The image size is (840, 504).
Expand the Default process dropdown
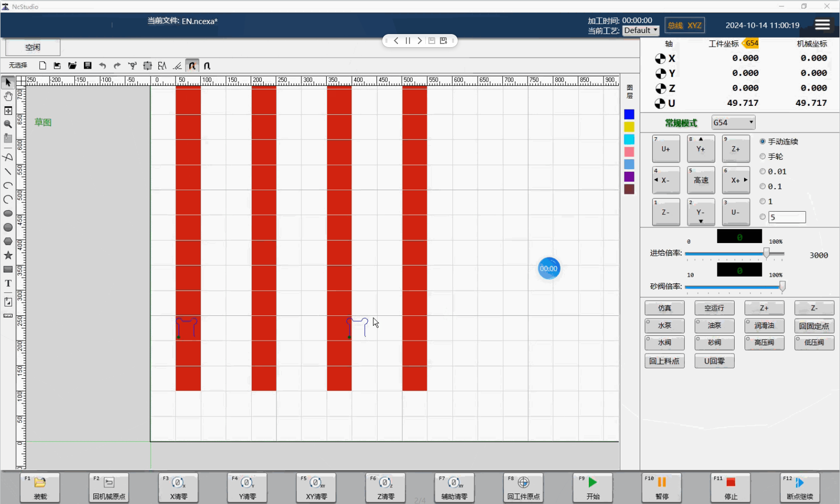[640, 30]
